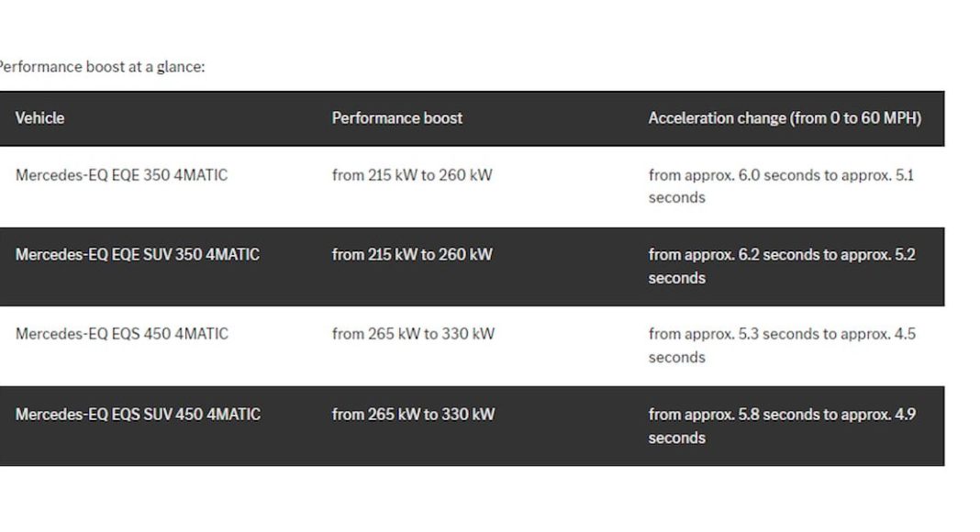Click EQS 450 boost from 265 kW
980x532 pixels.
pyautogui.click(x=412, y=334)
